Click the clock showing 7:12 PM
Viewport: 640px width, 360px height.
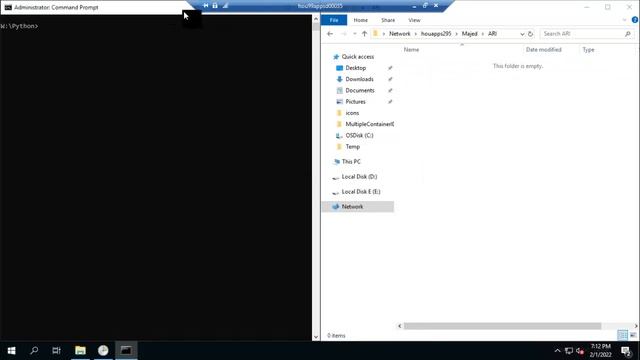click(x=600, y=346)
